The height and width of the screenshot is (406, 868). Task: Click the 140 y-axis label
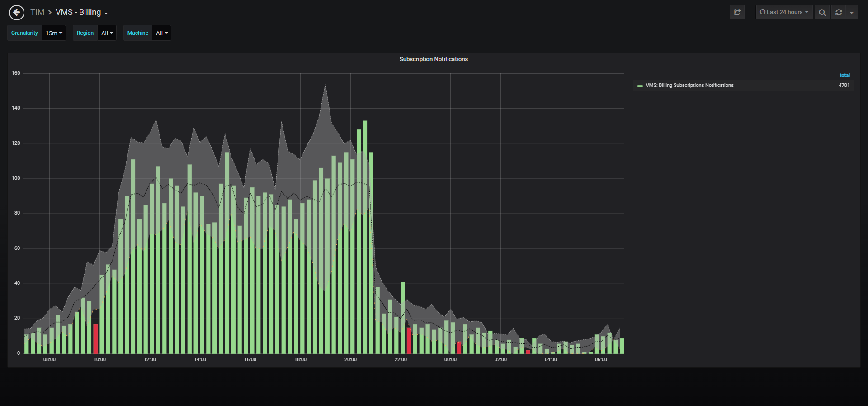pos(16,108)
